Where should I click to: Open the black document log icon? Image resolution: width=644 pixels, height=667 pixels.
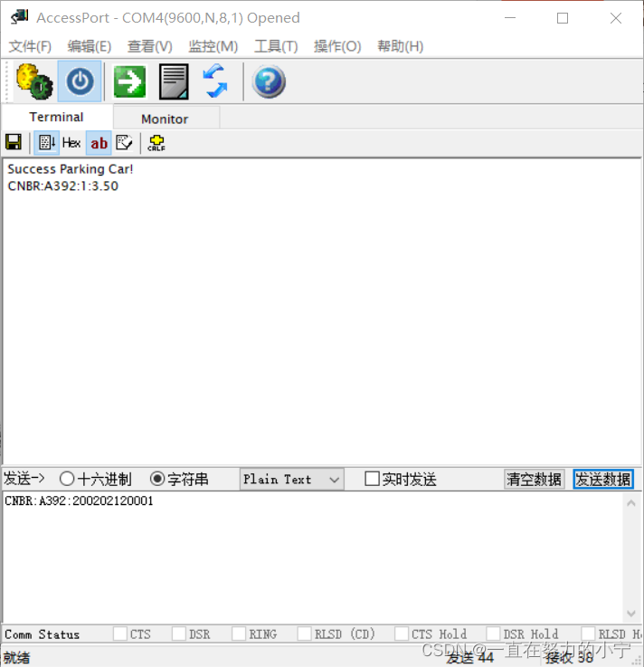point(174,81)
